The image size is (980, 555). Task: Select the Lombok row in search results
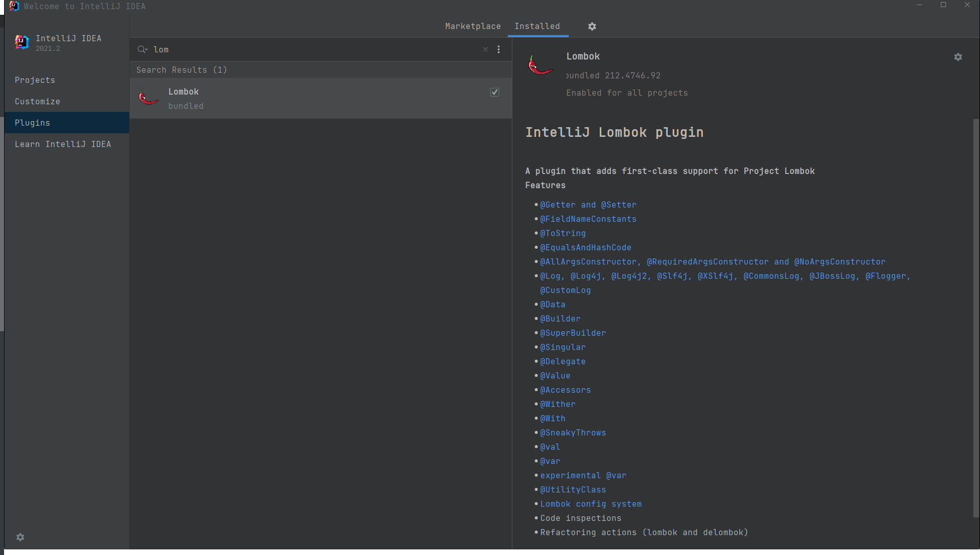tap(321, 98)
